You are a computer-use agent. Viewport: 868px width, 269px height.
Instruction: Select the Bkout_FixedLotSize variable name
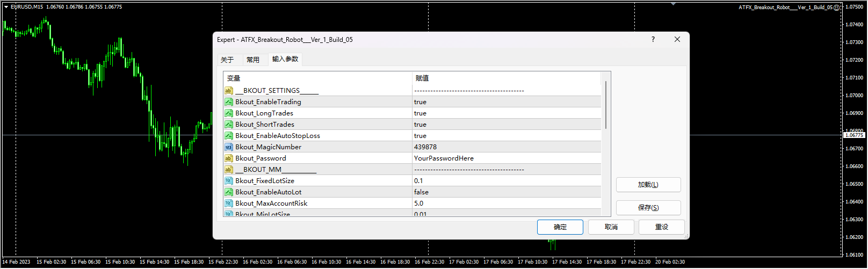click(x=265, y=181)
